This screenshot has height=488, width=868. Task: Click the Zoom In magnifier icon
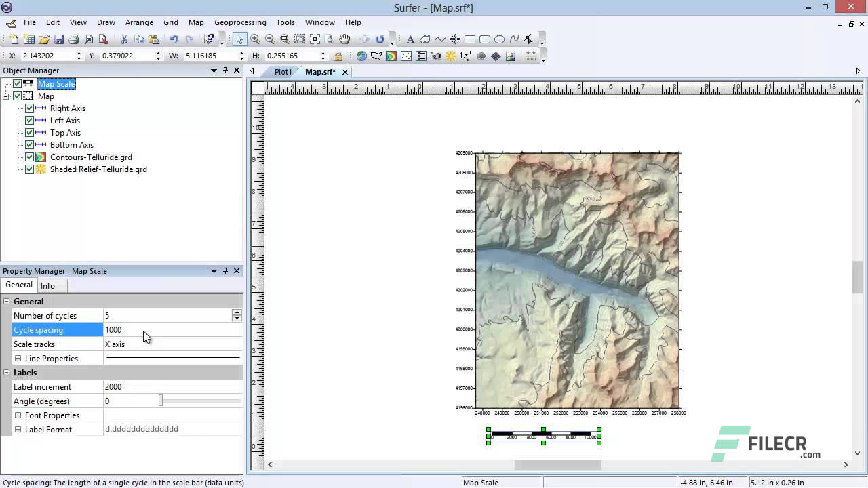pyautogui.click(x=255, y=39)
